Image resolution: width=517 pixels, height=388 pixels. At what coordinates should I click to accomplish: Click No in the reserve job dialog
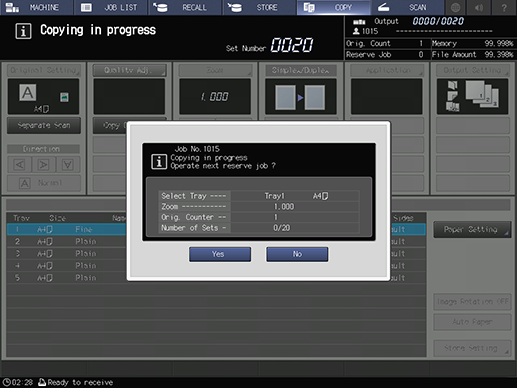pos(297,254)
